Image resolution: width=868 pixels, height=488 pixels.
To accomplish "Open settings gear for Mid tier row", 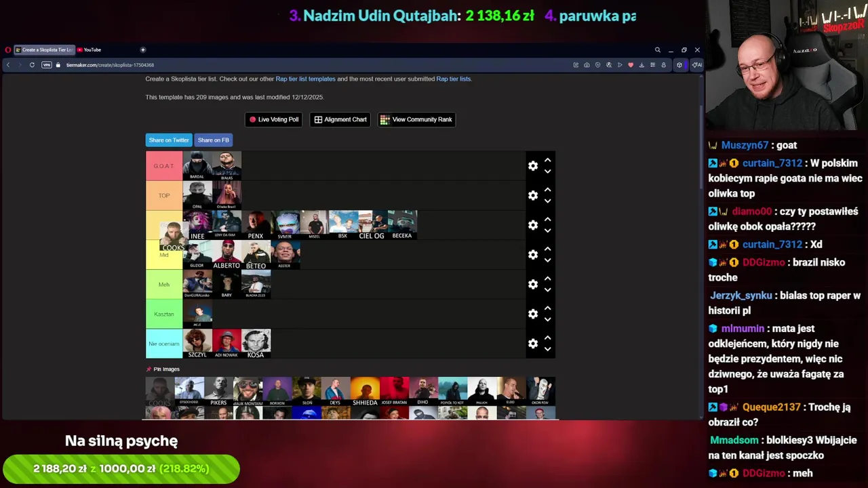I will click(x=533, y=255).
